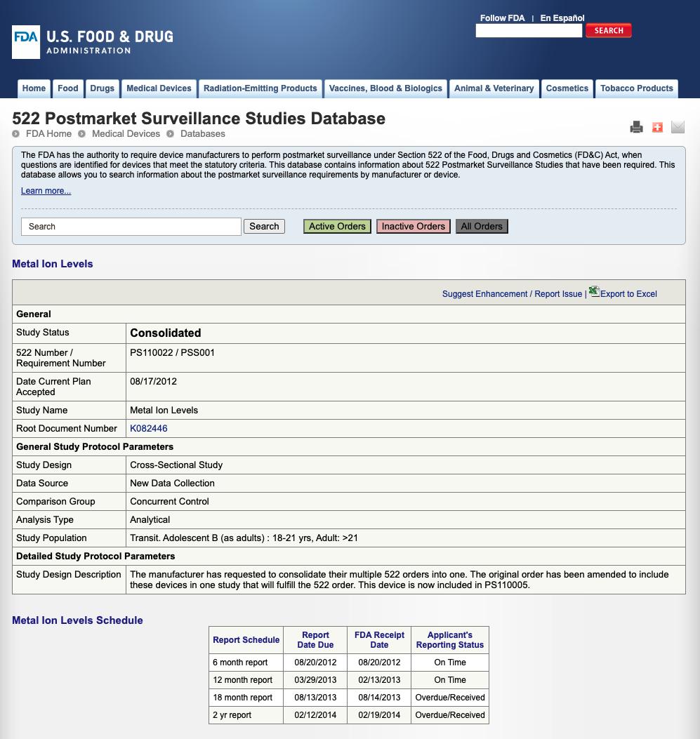The image size is (700, 739).
Task: Click the Analytical value
Action: tap(150, 520)
